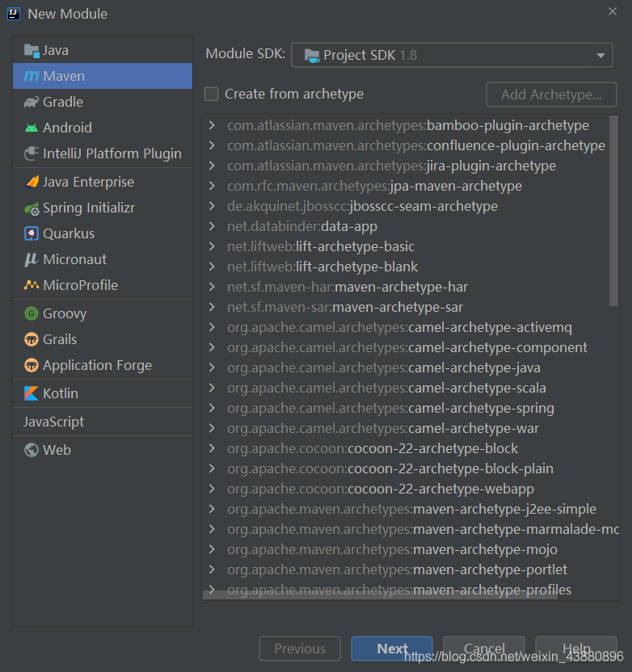Expand jpa-maven-archetype entry
632x672 pixels.
212,186
